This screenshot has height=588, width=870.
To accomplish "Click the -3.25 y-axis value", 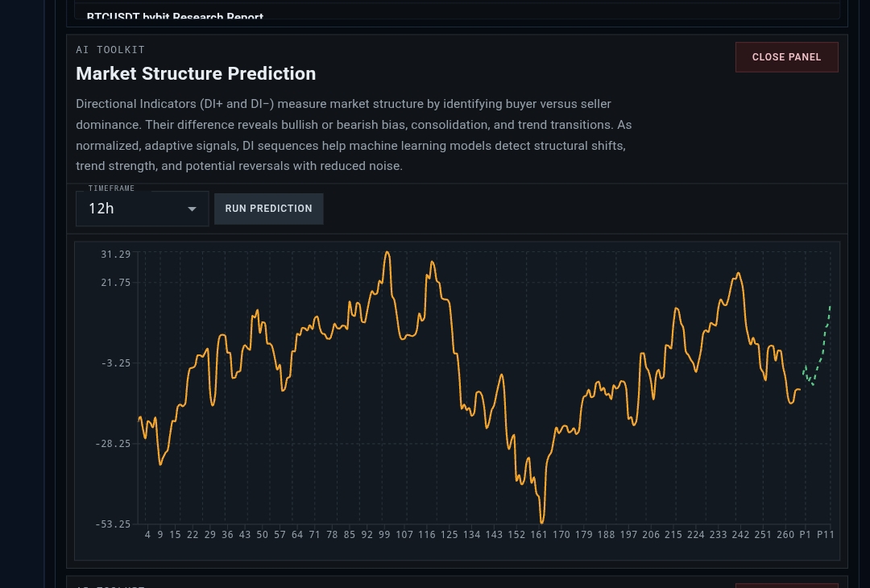I will pyautogui.click(x=115, y=362).
